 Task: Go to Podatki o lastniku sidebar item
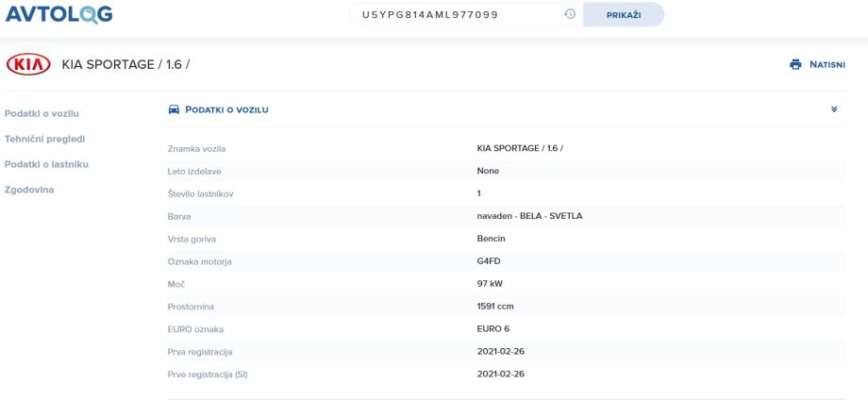point(46,164)
